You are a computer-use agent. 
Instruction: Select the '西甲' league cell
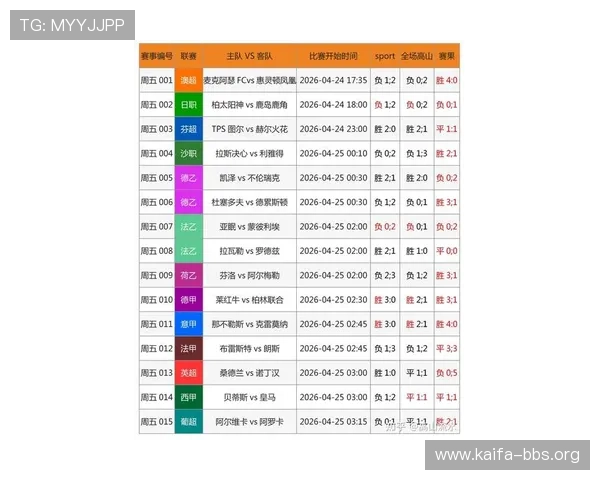(x=189, y=397)
